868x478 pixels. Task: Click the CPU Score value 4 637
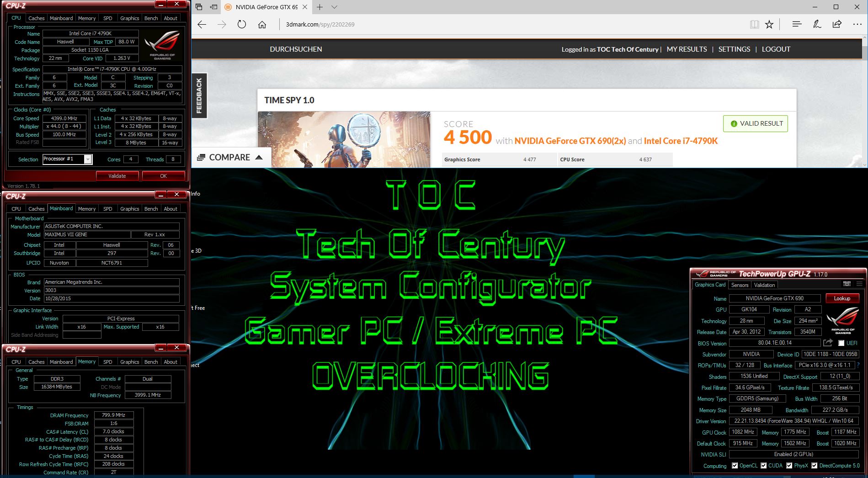click(x=645, y=159)
